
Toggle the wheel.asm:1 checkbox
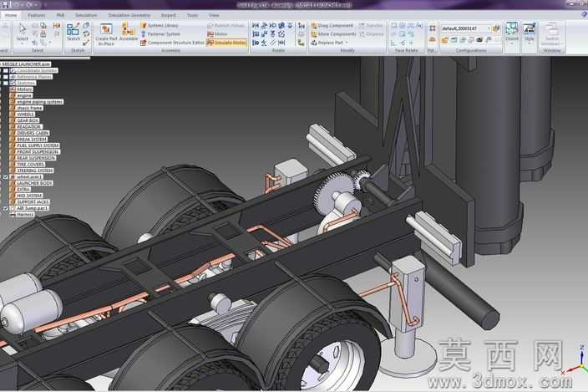6,176
